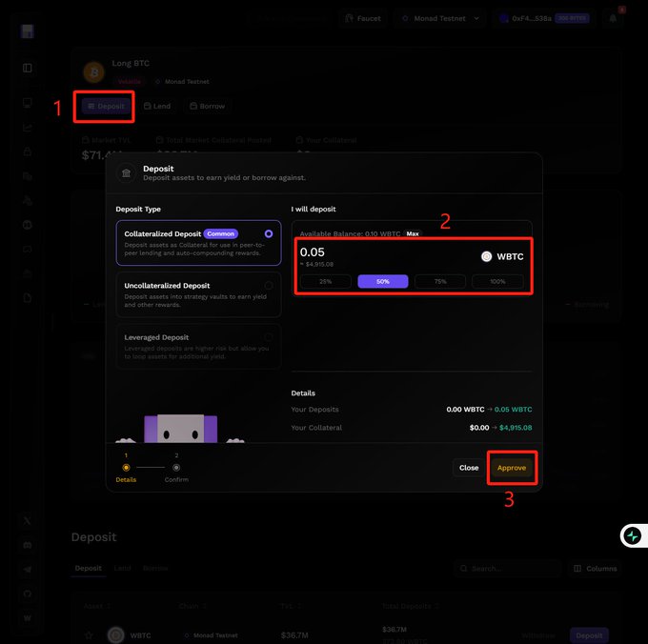This screenshot has width=648, height=644.
Task: Click the WBTC coin icon in table row
Action: coord(115,634)
